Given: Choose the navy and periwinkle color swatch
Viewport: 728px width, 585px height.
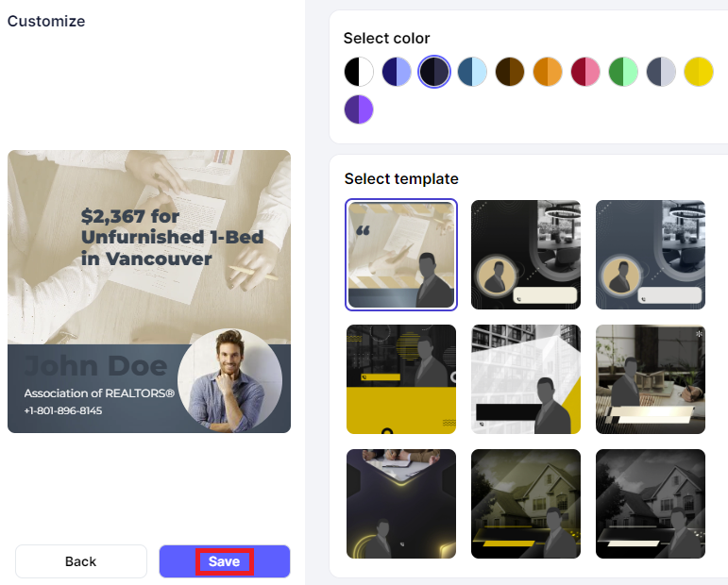Looking at the screenshot, I should pyautogui.click(x=396, y=72).
